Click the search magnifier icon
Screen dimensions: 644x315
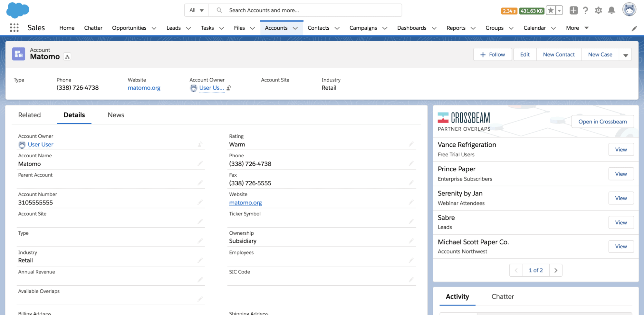219,10
